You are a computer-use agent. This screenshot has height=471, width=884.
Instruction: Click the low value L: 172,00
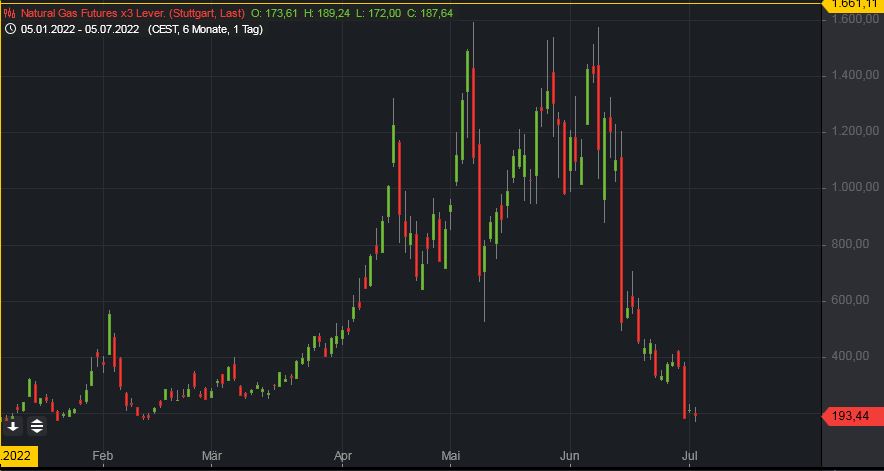coord(379,13)
